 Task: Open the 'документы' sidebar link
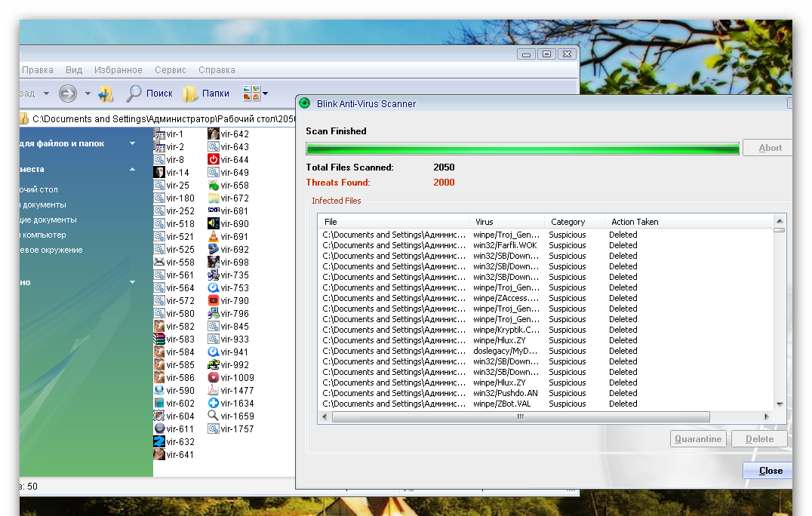(x=44, y=205)
